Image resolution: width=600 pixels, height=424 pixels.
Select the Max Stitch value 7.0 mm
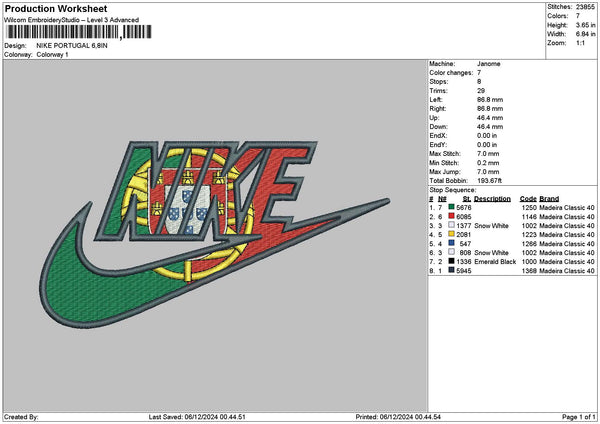pos(488,154)
